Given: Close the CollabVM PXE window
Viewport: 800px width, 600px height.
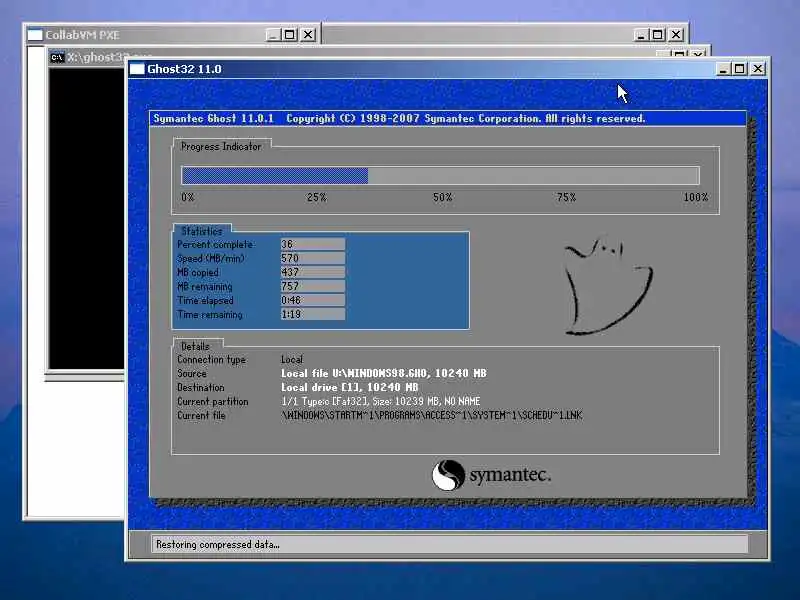Looking at the screenshot, I should point(308,35).
